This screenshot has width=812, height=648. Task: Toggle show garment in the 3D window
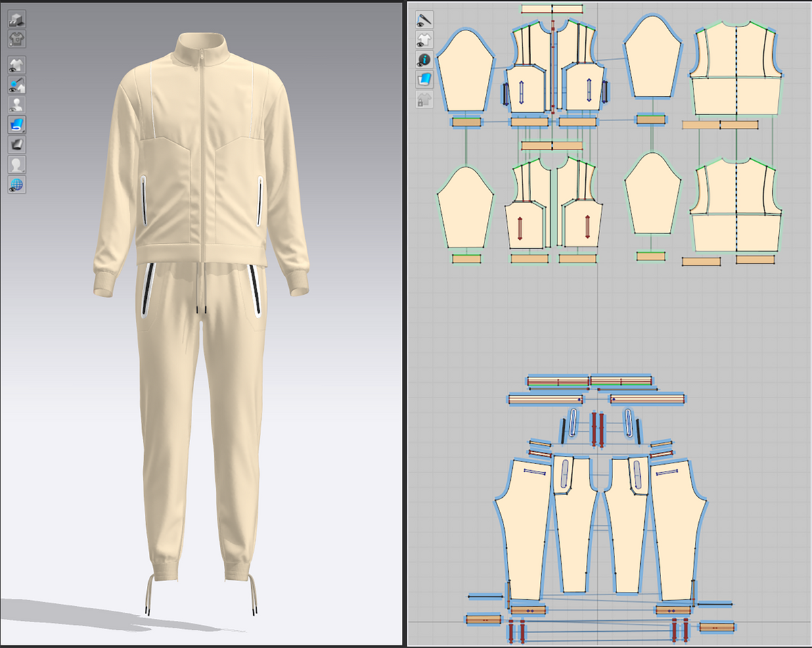(17, 66)
